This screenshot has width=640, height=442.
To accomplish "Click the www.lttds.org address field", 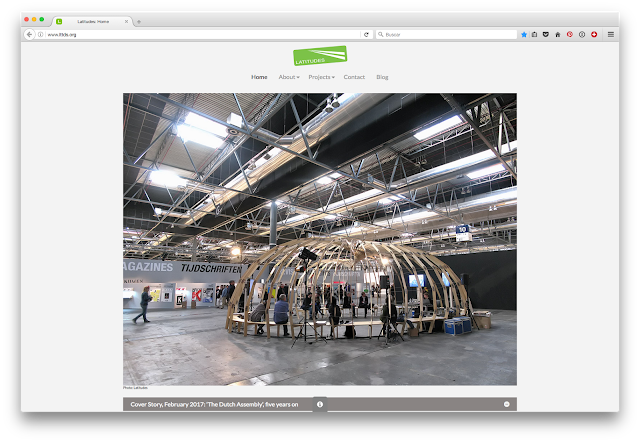I will point(203,35).
